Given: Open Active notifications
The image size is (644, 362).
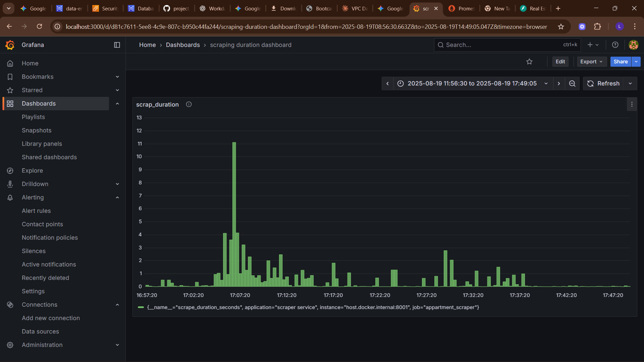Looking at the screenshot, I should point(49,264).
